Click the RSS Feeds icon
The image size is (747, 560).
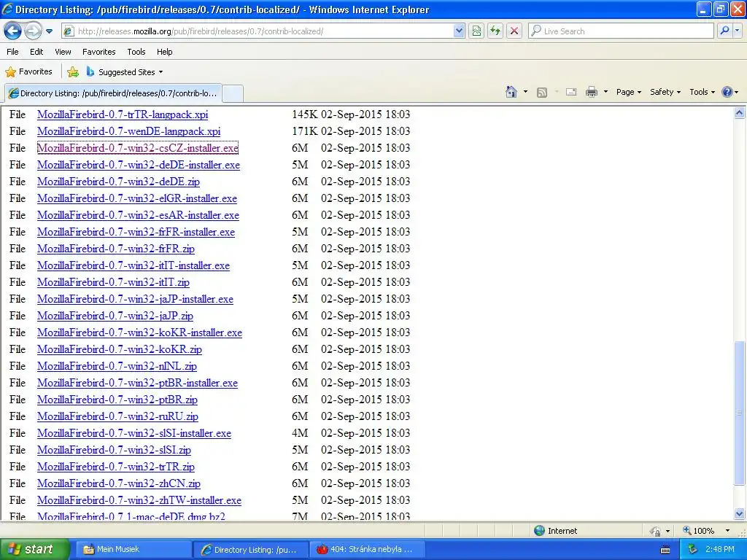point(542,93)
